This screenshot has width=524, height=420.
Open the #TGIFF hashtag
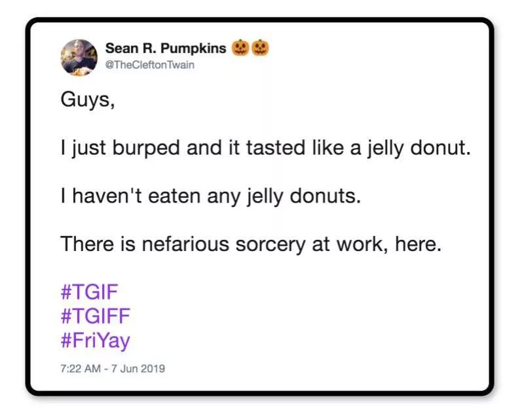[96, 316]
